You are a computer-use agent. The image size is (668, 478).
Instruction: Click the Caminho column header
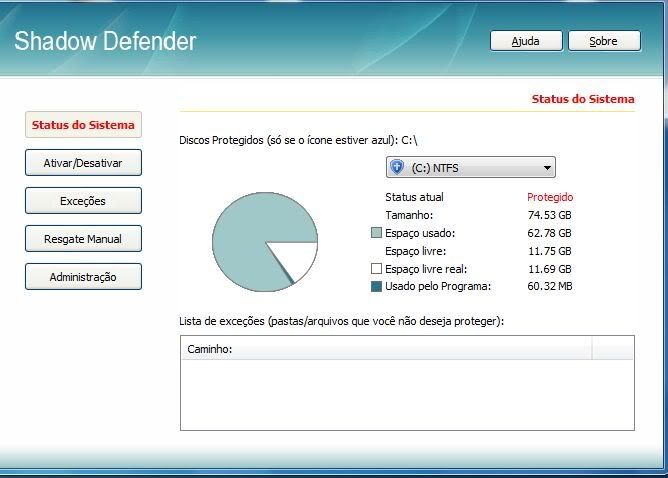386,349
